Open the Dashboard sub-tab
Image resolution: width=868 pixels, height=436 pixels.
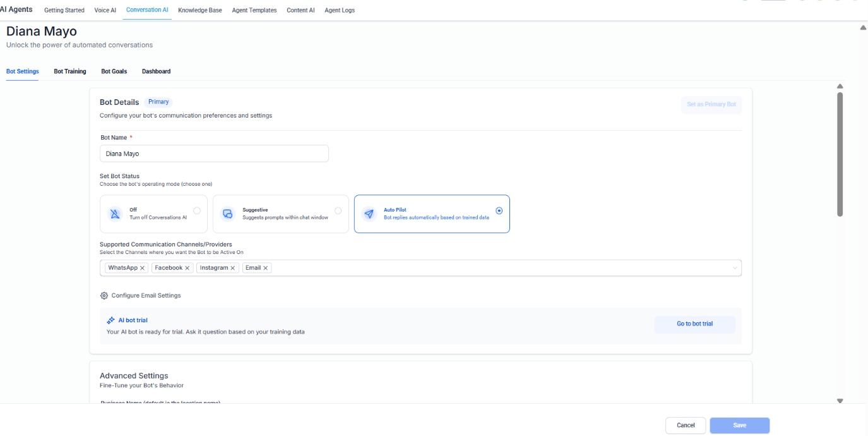157,71
